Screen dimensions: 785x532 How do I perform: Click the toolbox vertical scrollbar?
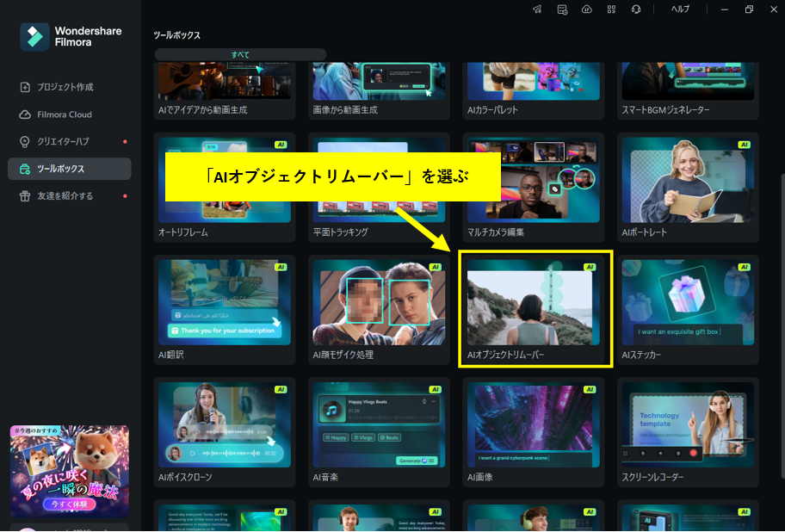(782, 325)
